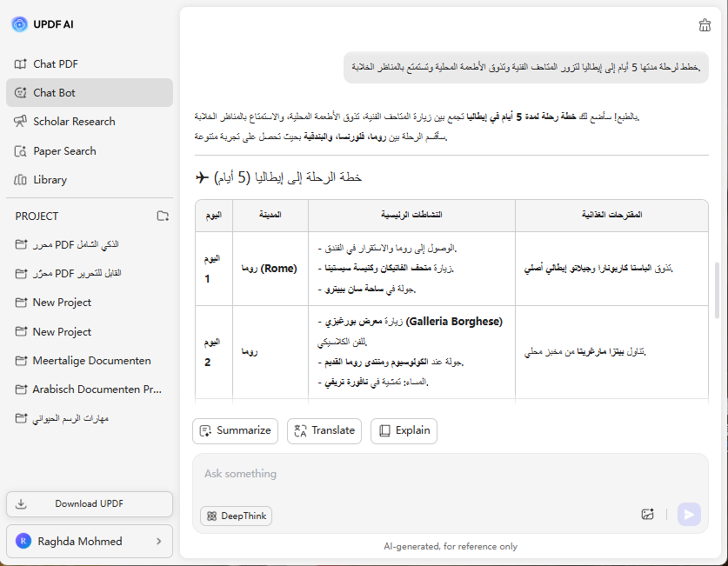The image size is (728, 566).
Task: Click the Scholar Research icon
Action: pyautogui.click(x=20, y=122)
